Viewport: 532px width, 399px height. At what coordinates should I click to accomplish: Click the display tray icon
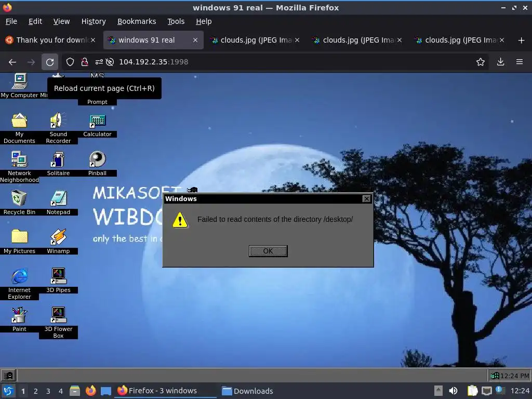pyautogui.click(x=486, y=391)
